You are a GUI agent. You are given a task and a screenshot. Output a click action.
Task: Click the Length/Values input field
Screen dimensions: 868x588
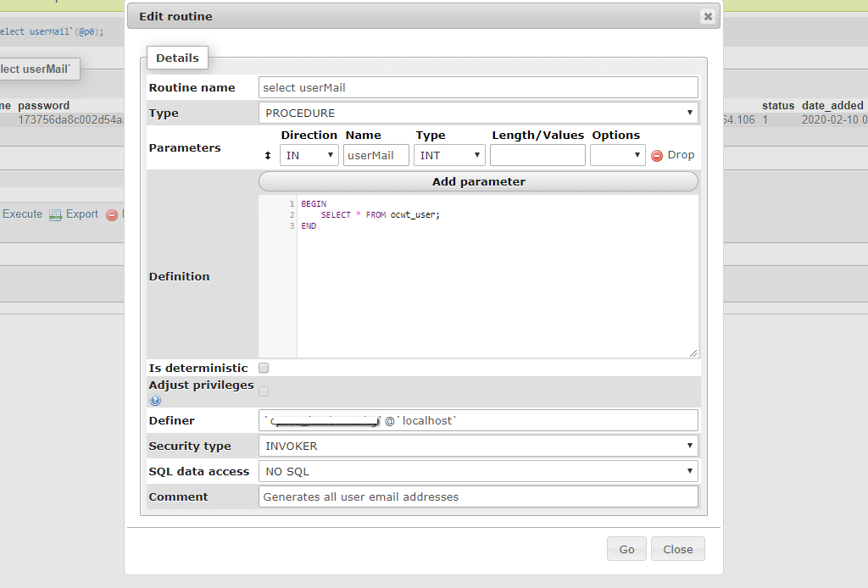[537, 155]
